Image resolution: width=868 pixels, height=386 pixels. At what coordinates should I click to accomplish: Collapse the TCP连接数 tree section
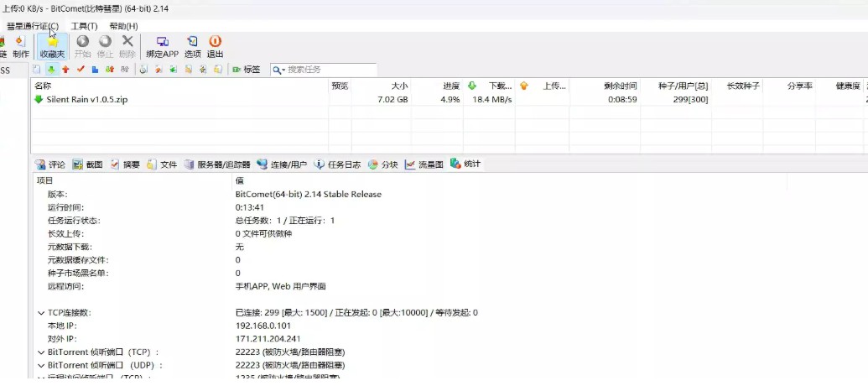(41, 313)
